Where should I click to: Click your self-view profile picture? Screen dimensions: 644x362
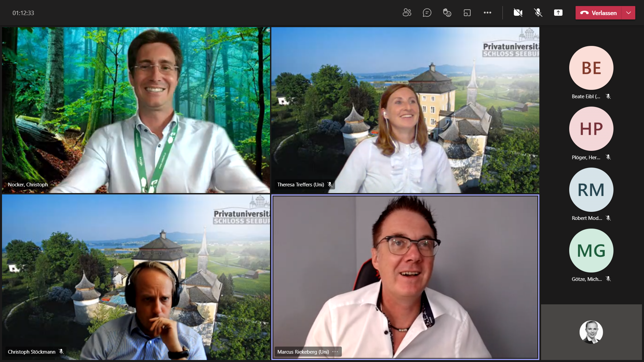[591, 332]
